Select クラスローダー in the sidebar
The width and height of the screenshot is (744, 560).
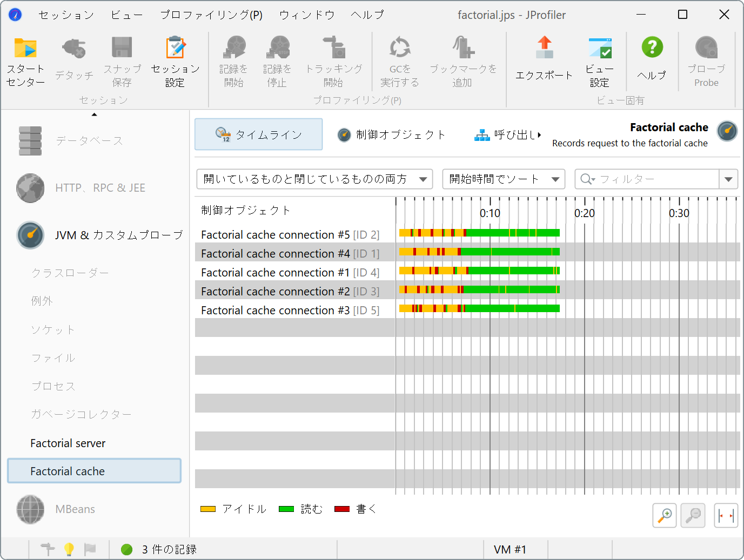click(x=70, y=273)
